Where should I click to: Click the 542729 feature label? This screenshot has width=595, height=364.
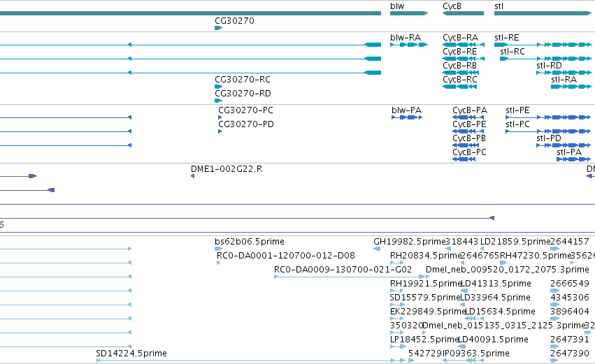click(425, 354)
